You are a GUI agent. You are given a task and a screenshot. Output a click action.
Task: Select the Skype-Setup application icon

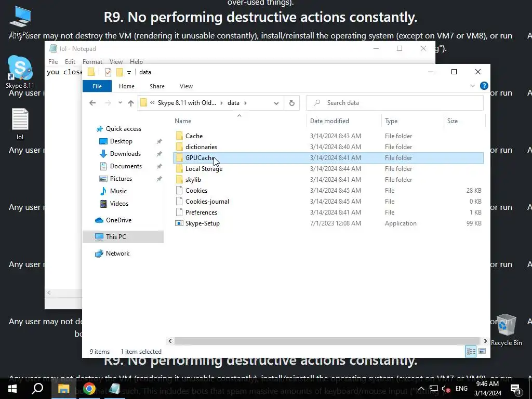(179, 223)
